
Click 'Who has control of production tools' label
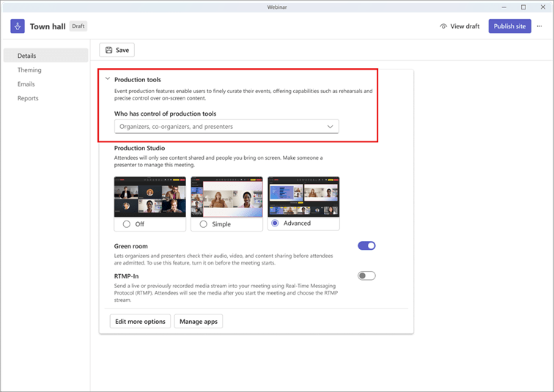coord(165,114)
